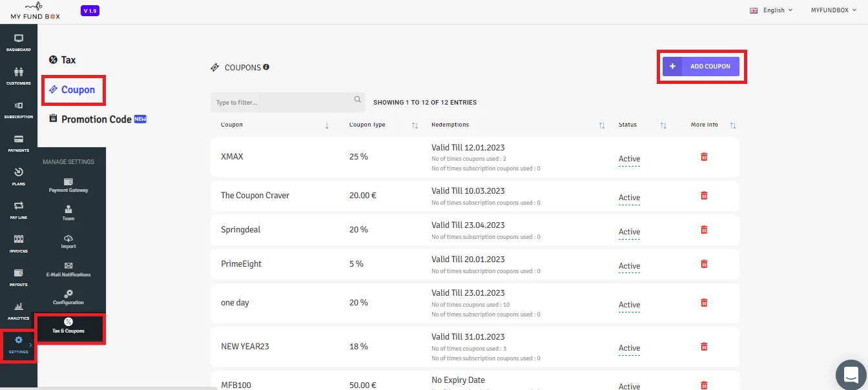The image size is (868, 390).
Task: Open the English language dropdown
Action: (771, 10)
